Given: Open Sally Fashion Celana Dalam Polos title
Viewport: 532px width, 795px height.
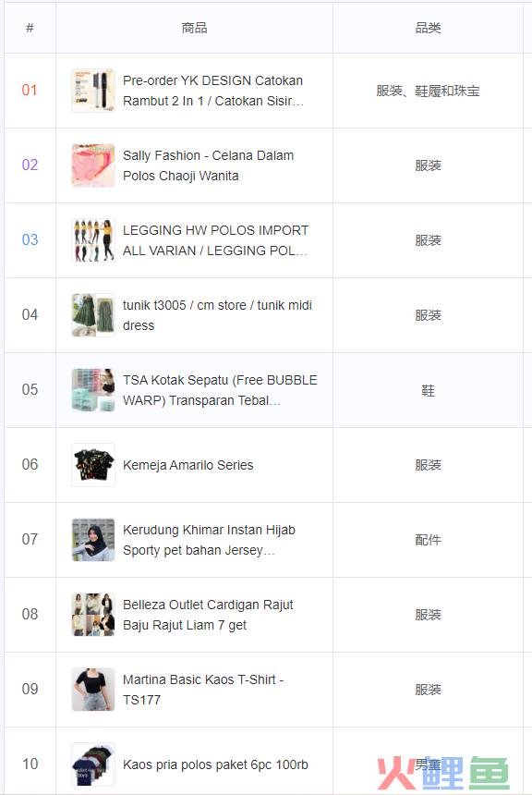Looking at the screenshot, I should pos(208,165).
